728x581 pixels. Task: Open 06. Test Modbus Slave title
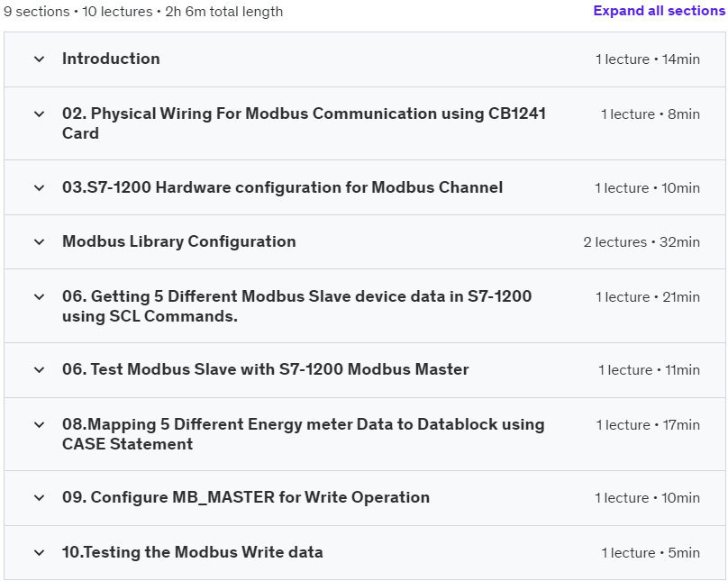point(265,369)
